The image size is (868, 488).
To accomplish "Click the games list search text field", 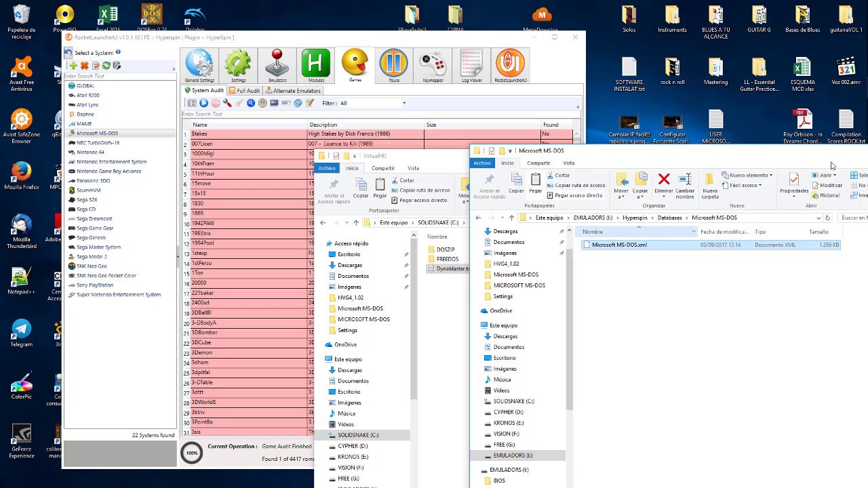I will [380, 114].
